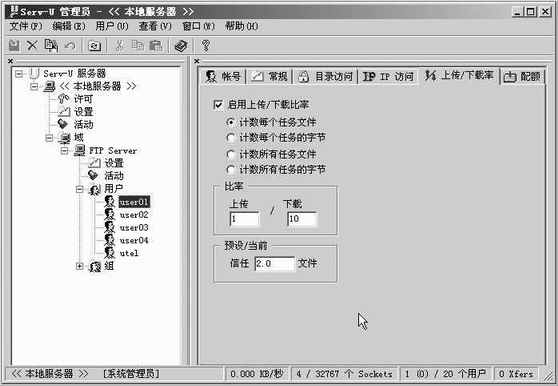The image size is (558, 386).
Task: Click the Refresh toolbar icon
Action: [x=95, y=46]
